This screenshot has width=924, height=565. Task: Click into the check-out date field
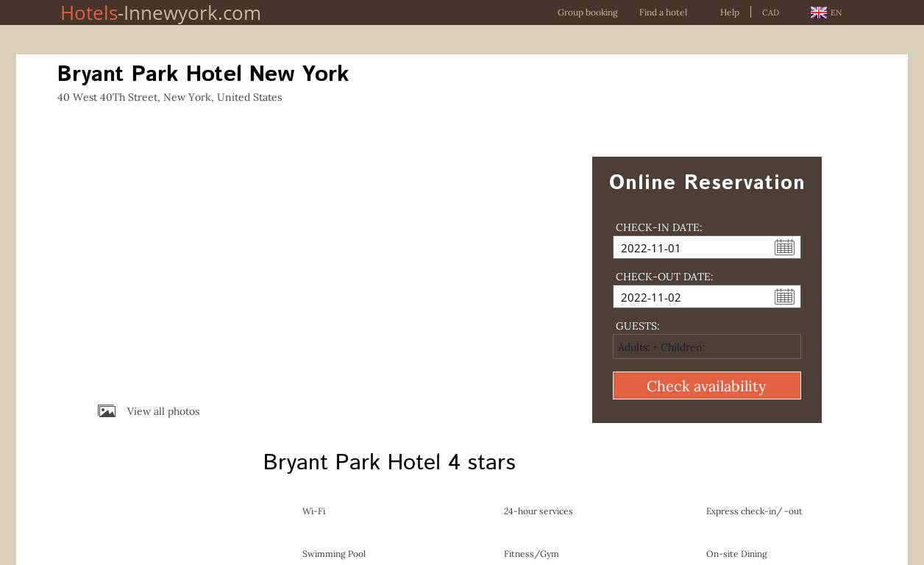(x=692, y=297)
